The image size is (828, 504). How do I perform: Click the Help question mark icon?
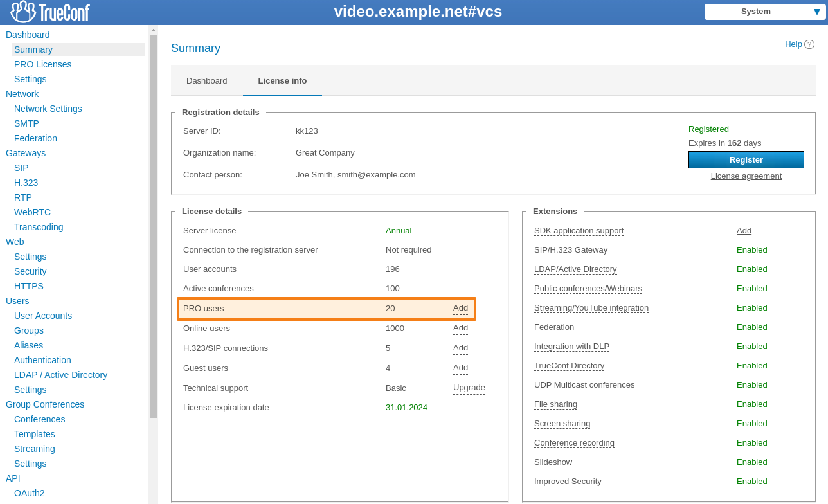pyautogui.click(x=809, y=44)
